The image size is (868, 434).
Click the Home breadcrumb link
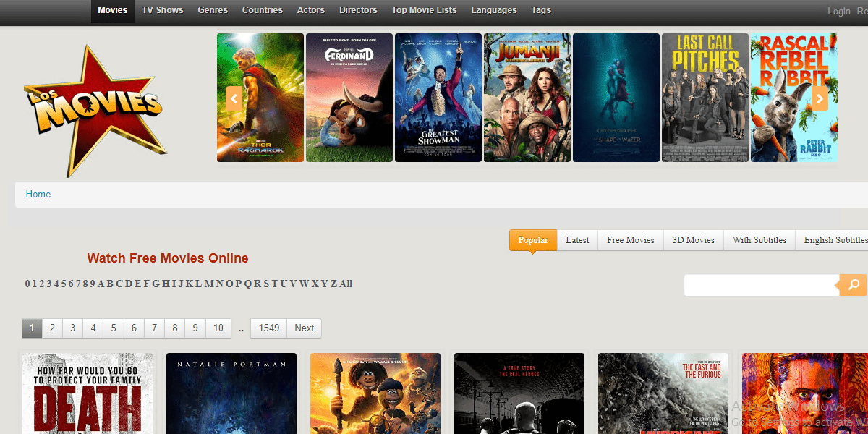38,194
